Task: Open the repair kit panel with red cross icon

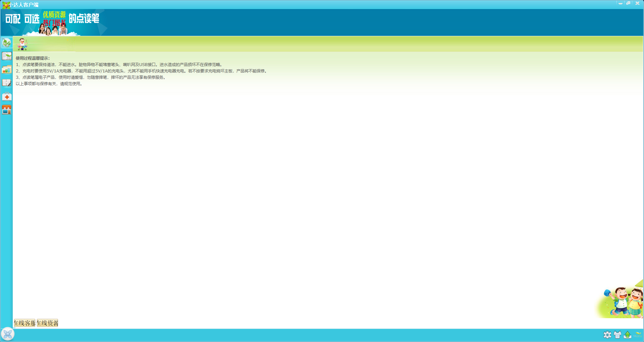Action: [x=6, y=96]
